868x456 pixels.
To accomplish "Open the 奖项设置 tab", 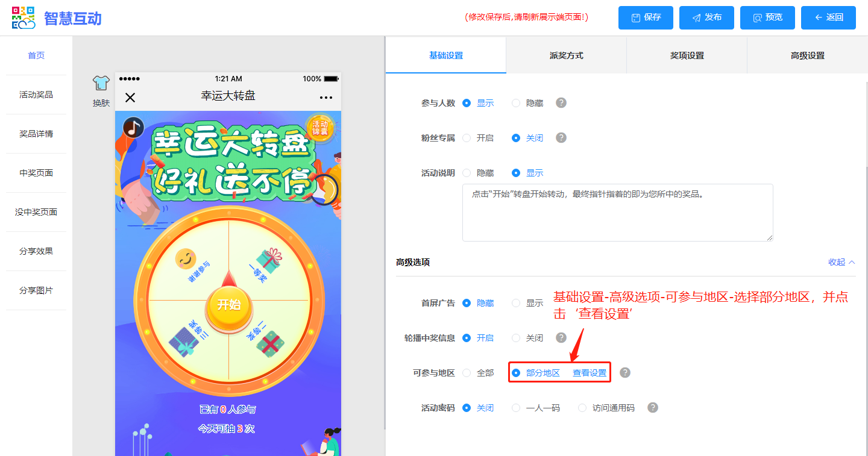I will tap(687, 55).
